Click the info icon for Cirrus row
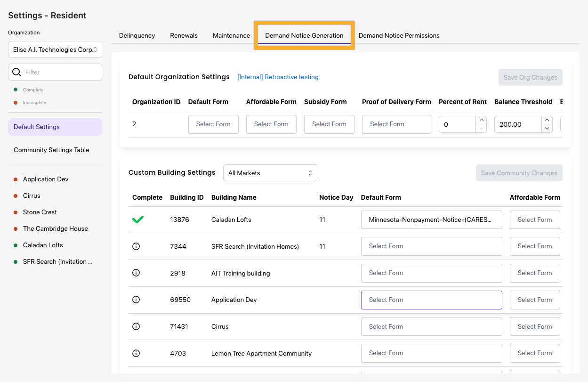 pos(136,326)
